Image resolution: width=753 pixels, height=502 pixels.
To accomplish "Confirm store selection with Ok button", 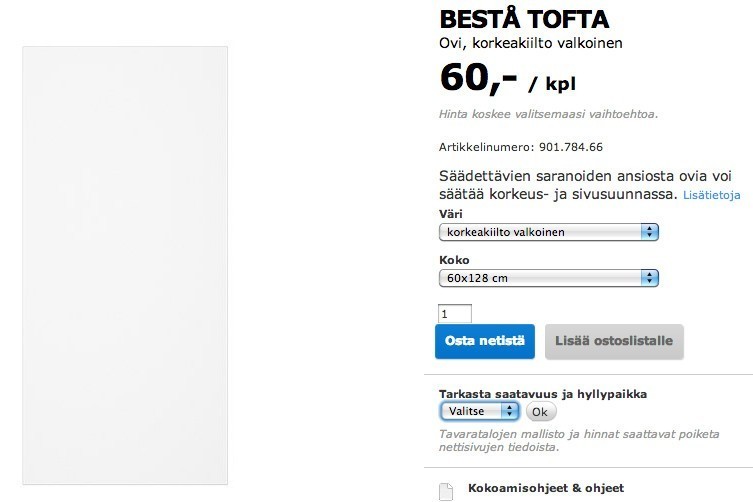I will click(541, 412).
